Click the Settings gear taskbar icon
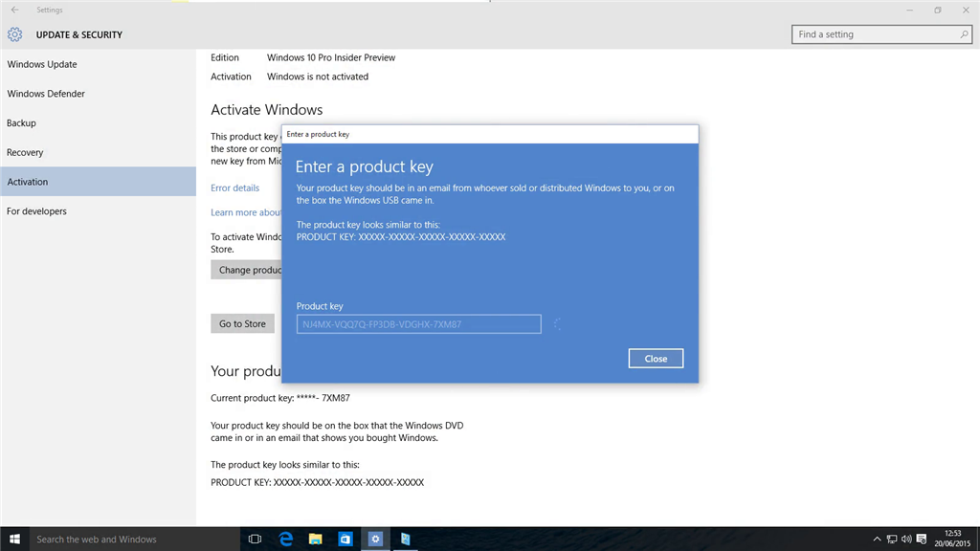Image resolution: width=980 pixels, height=551 pixels. (x=375, y=539)
